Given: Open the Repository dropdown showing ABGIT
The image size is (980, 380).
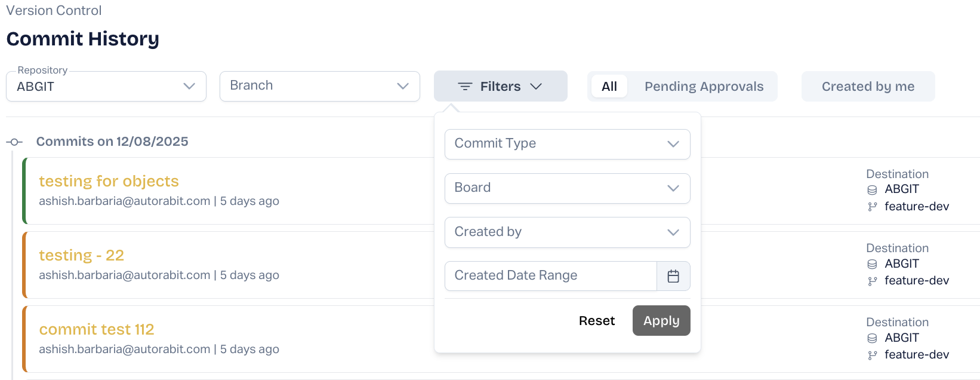Looking at the screenshot, I should coord(106,87).
